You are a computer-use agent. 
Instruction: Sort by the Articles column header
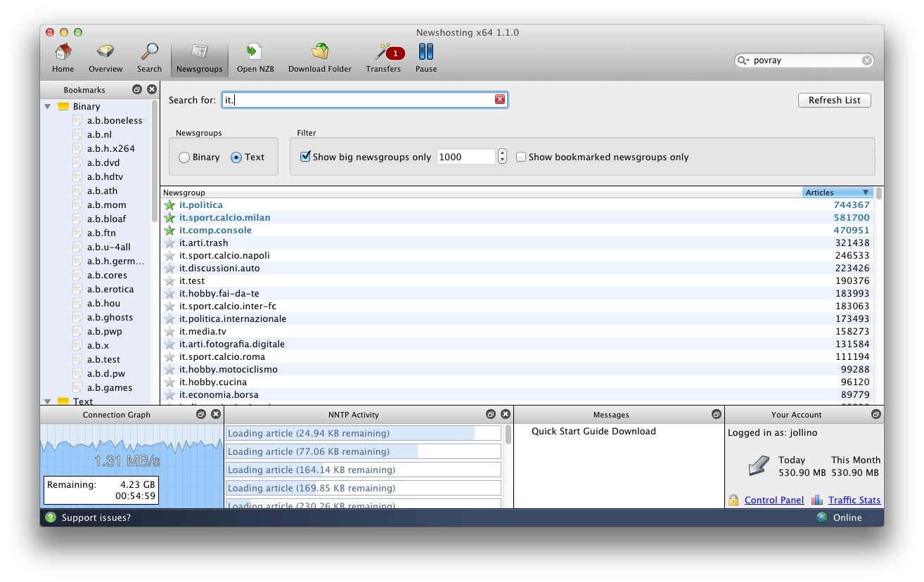coord(838,193)
